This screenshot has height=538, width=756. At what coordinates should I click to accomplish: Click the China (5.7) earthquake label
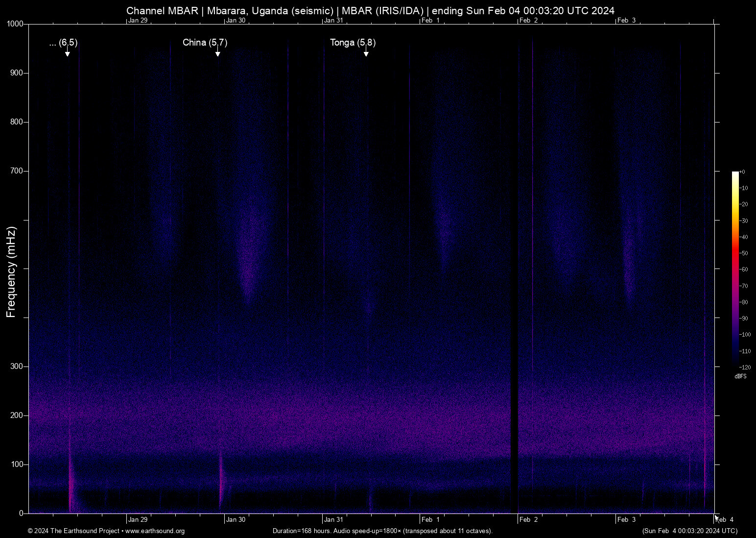point(205,43)
